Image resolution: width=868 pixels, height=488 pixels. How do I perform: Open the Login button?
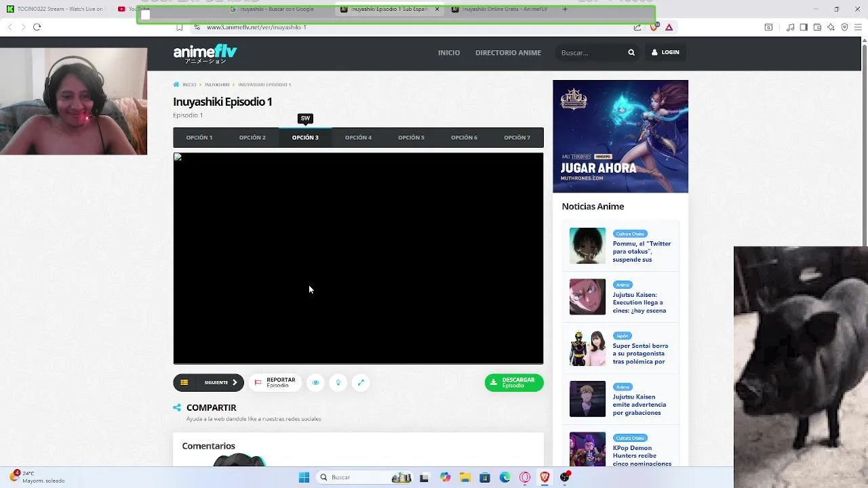[x=665, y=52]
